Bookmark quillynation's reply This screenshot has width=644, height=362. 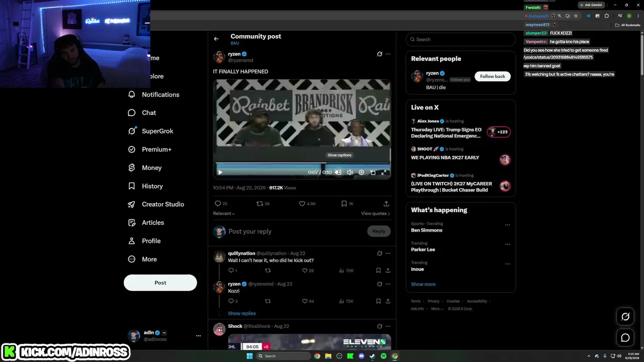click(x=378, y=270)
